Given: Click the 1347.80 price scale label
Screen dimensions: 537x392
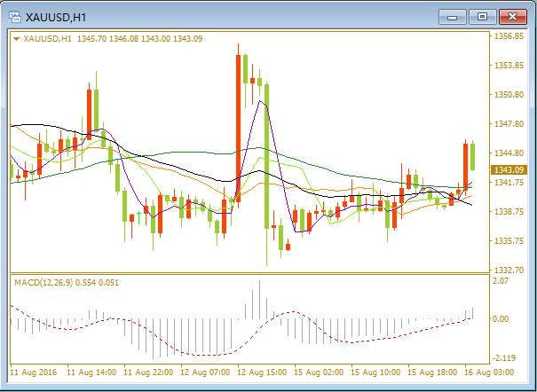Looking at the screenshot, I should (x=509, y=123).
